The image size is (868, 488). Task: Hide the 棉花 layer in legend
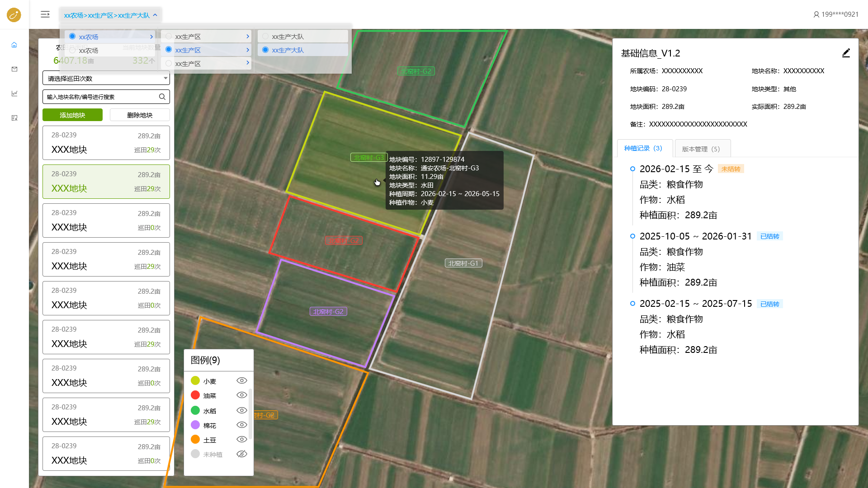click(242, 425)
